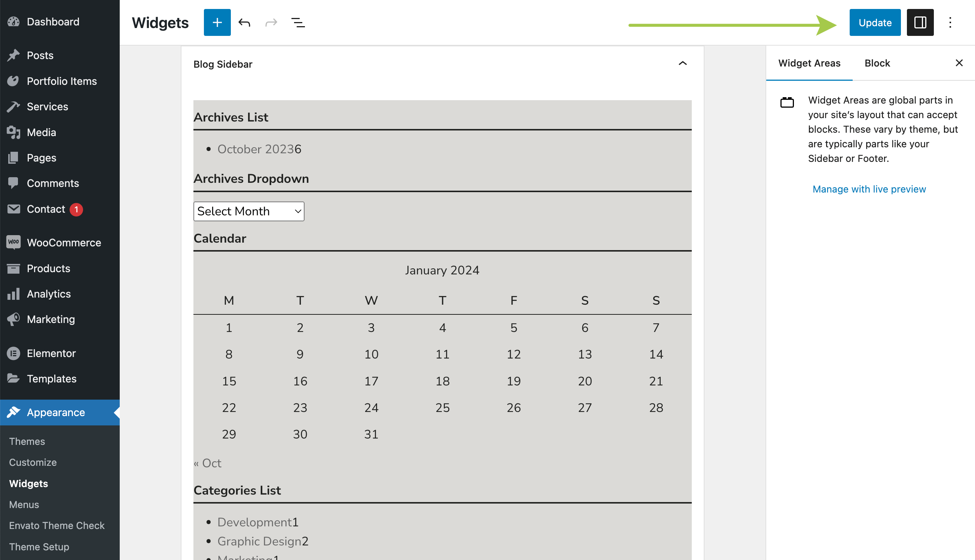Collapse the Blog Sidebar widget area
This screenshot has height=560, width=975.
pyautogui.click(x=682, y=64)
